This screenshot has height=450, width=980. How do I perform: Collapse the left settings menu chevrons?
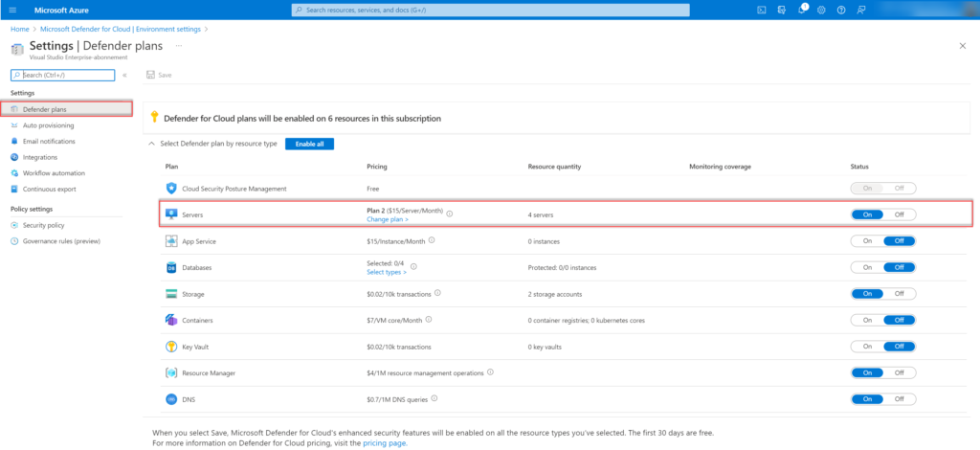coord(125,75)
